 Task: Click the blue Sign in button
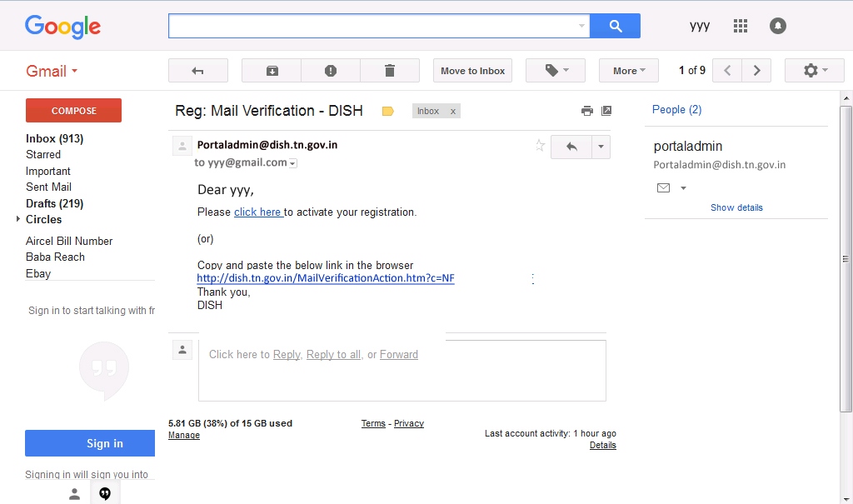click(x=90, y=443)
